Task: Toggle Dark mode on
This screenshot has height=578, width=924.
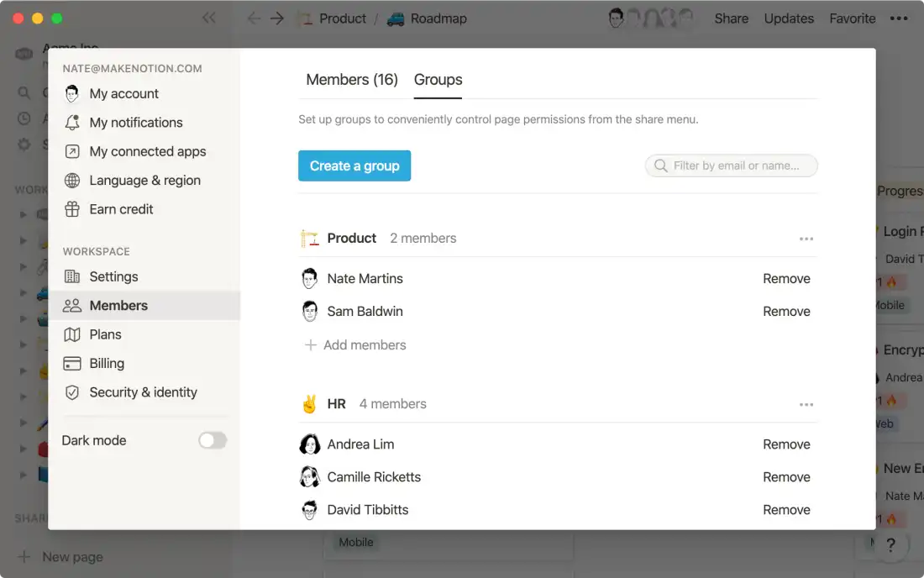Action: 213,439
